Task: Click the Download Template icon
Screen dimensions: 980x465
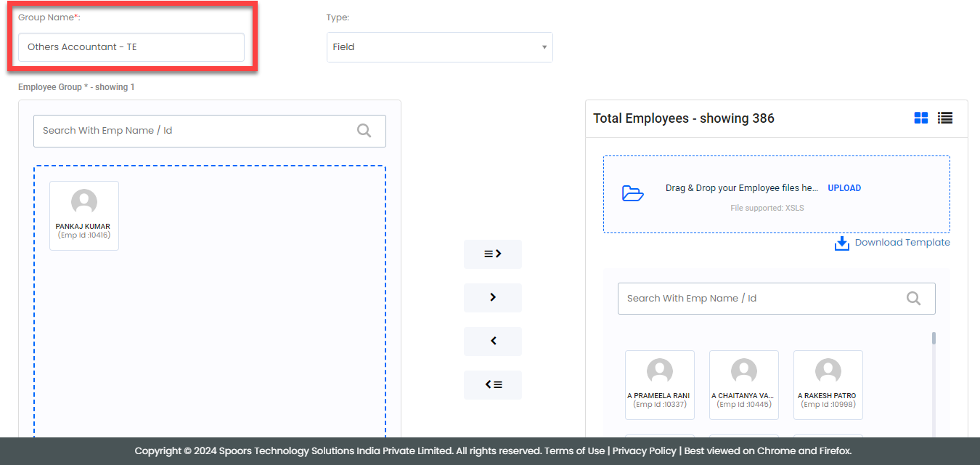Action: pos(841,243)
